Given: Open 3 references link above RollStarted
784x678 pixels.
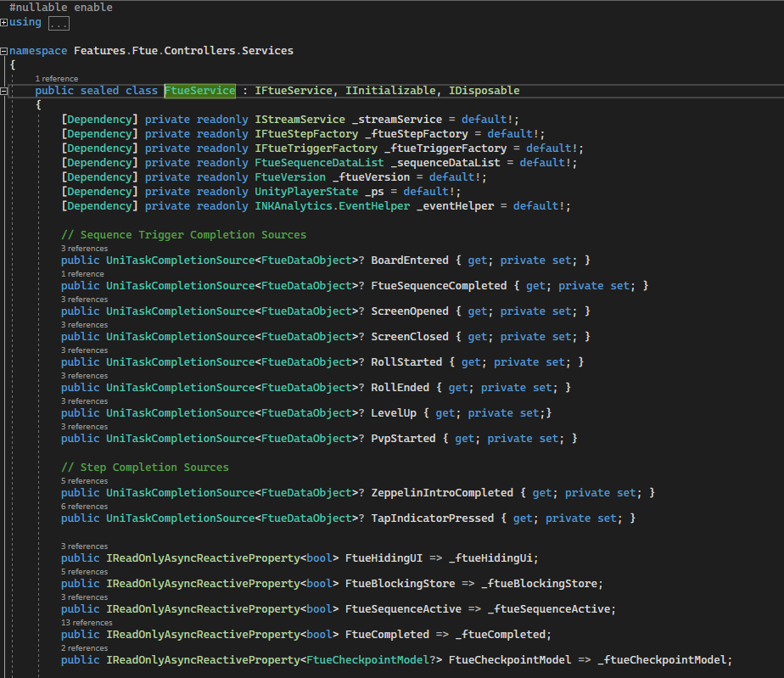Looking at the screenshot, I should click(85, 350).
